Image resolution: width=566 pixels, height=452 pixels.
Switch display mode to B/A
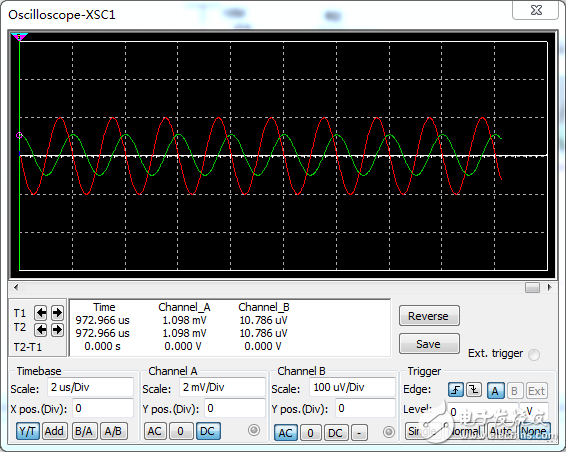coord(84,431)
